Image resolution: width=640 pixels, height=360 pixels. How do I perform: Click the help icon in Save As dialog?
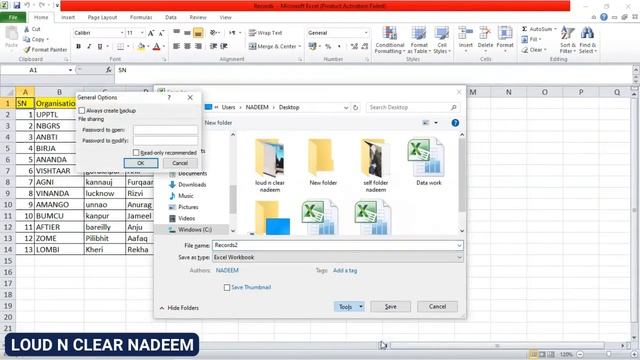coord(455,123)
